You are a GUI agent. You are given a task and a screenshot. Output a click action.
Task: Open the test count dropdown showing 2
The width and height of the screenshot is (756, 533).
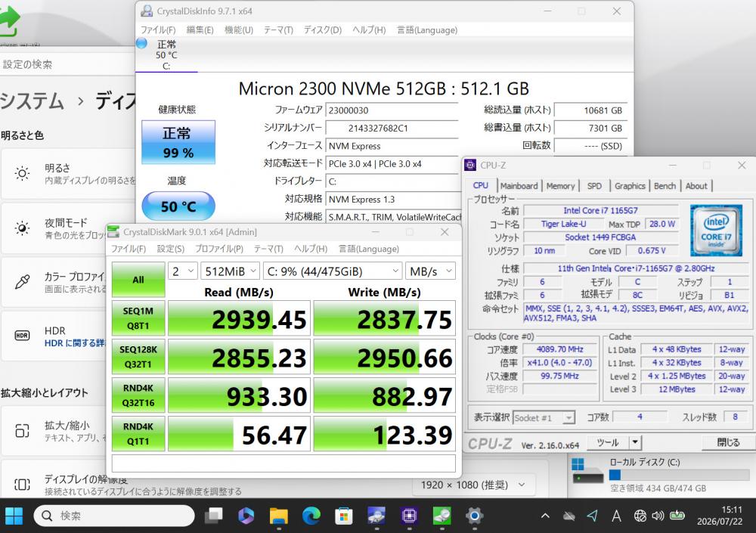[x=183, y=271]
